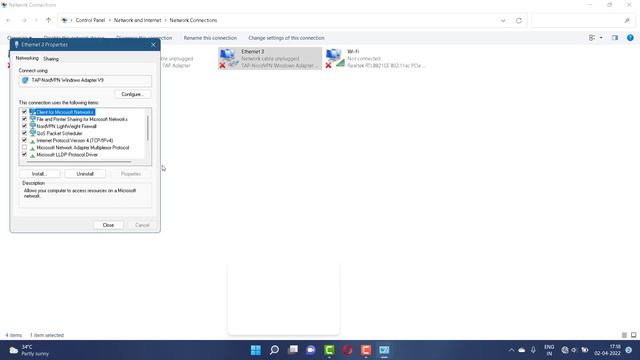The image size is (640, 360).
Task: Click the OneDrive cloud tray icon
Action: point(522,350)
